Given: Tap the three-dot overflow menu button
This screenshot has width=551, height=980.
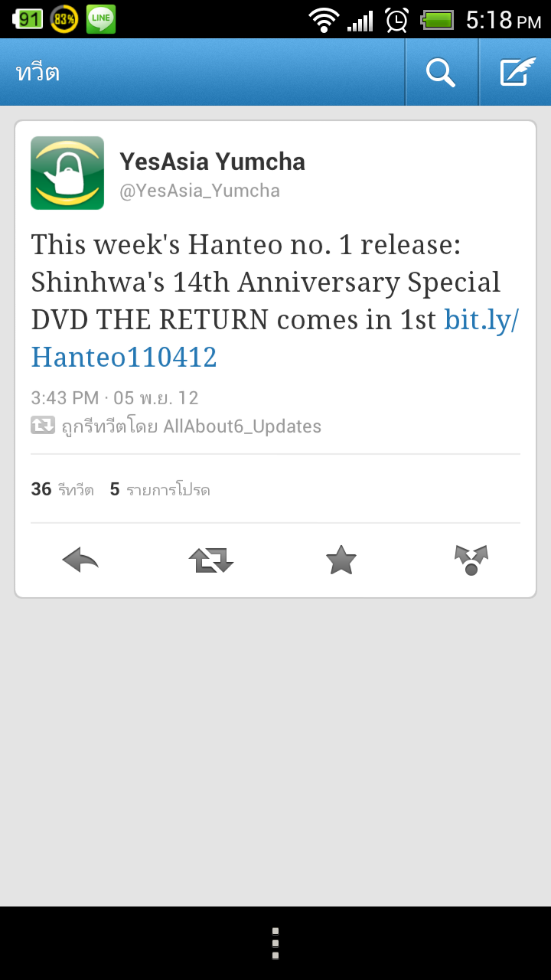Looking at the screenshot, I should [275, 943].
